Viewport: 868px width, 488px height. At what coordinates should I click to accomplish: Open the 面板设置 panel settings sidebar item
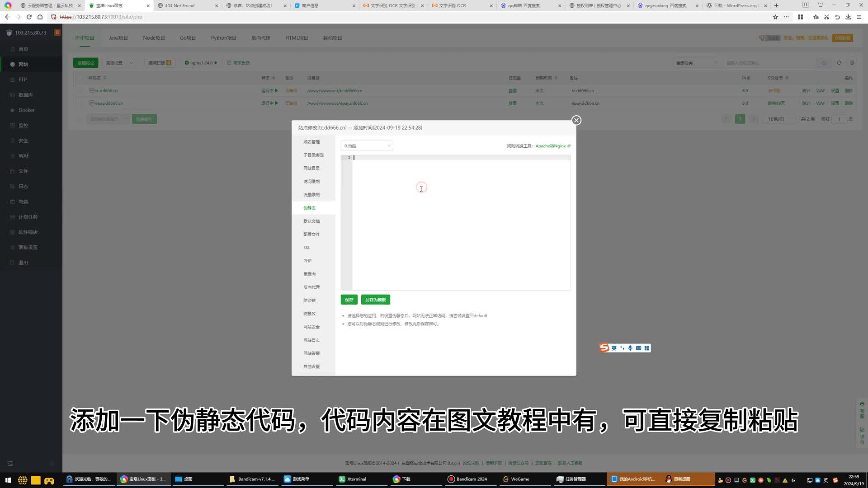pos(28,248)
